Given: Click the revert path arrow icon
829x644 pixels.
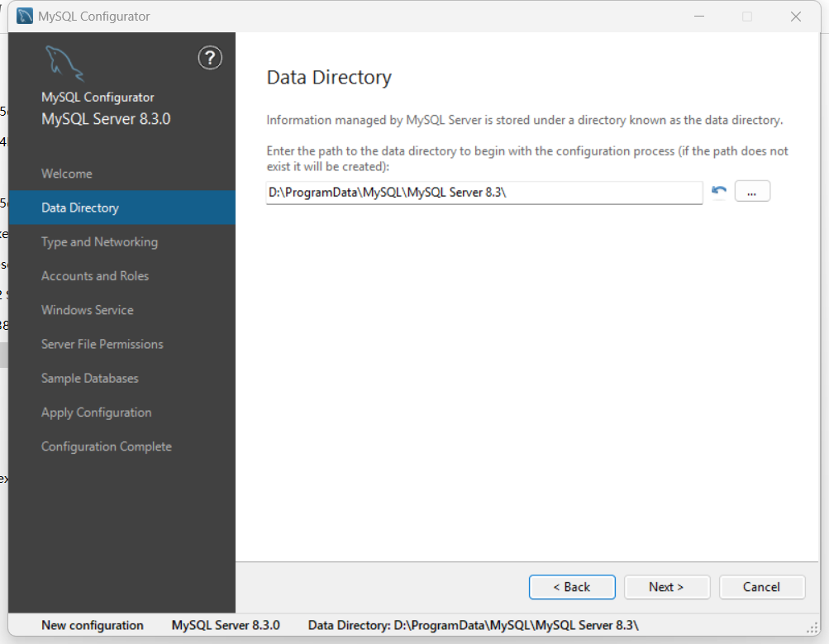Looking at the screenshot, I should [718, 192].
